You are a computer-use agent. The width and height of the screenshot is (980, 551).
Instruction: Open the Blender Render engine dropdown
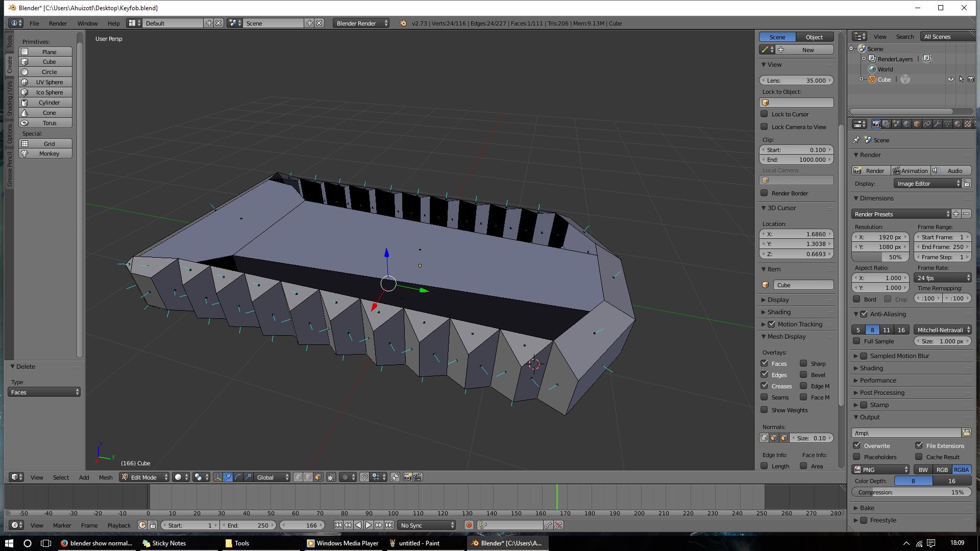(x=361, y=23)
